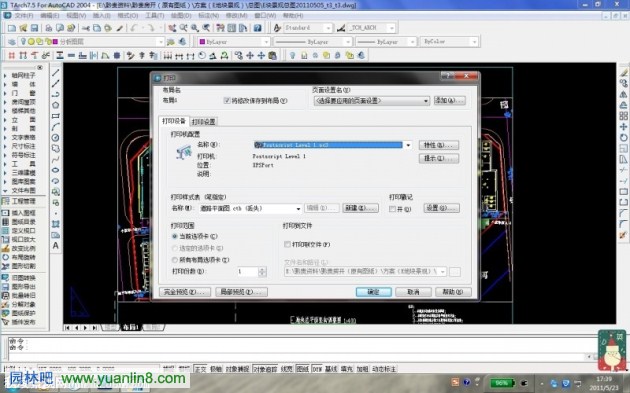Toggle 线宽 lineweight display in status bar
The width and height of the screenshot is (630, 393).
tap(286, 369)
